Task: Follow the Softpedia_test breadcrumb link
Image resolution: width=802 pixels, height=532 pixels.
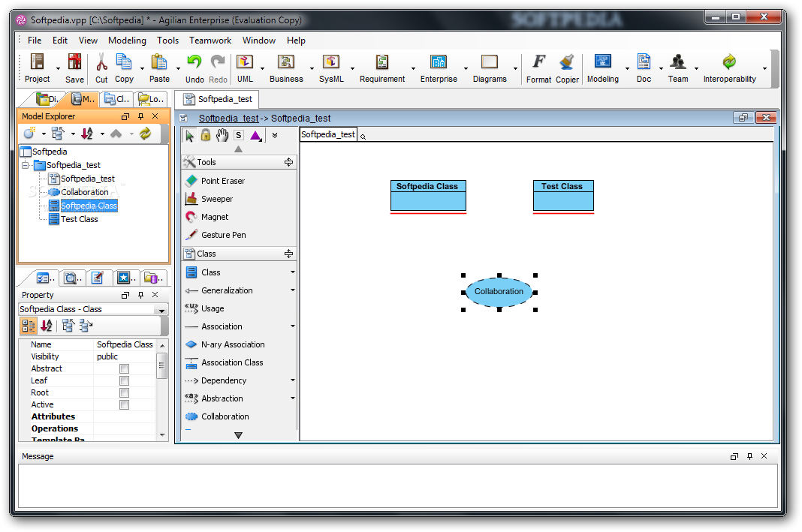Action: (x=228, y=118)
